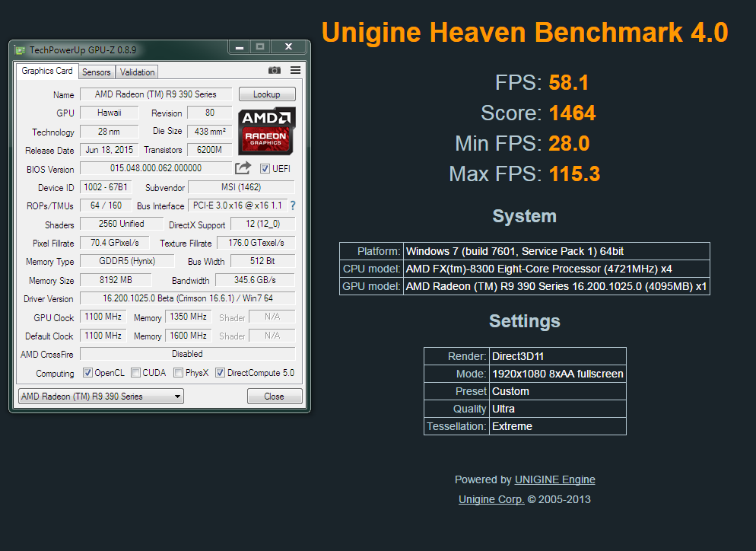Screen dimensions: 756x551
Task: Click the GPU model cell in System table
Action: pos(557,286)
